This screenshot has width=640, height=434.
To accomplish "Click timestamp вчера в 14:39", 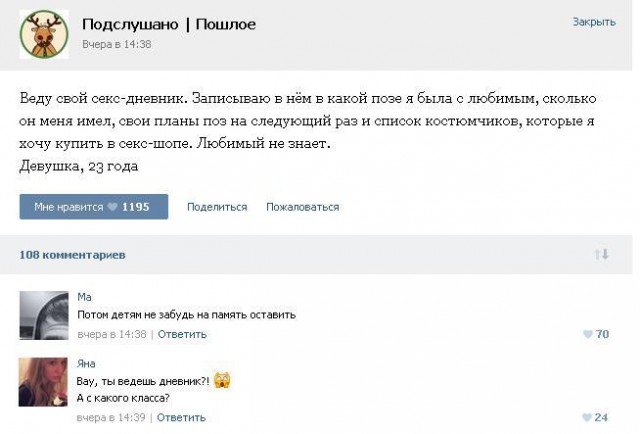I will (x=112, y=417).
